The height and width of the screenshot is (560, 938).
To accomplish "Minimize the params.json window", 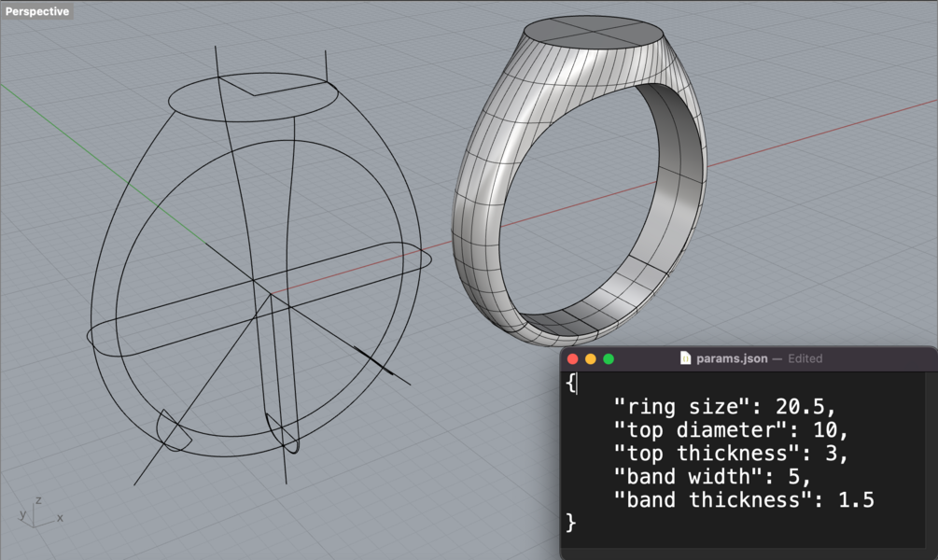I will (591, 359).
